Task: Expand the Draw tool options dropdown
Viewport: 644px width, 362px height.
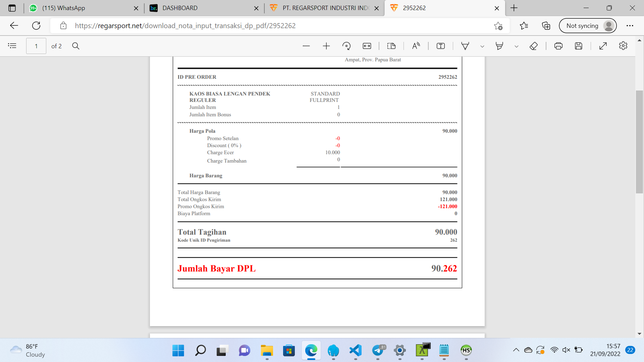Action: [x=482, y=46]
